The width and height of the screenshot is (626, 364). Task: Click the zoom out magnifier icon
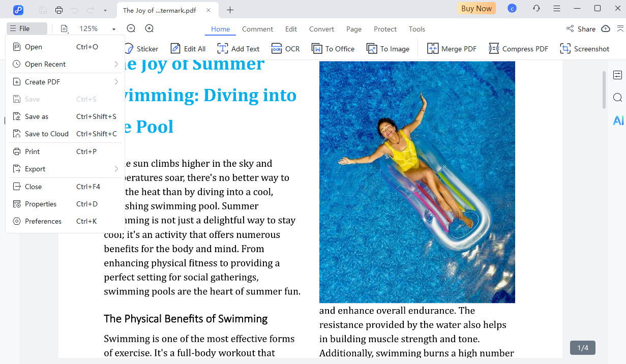click(131, 29)
